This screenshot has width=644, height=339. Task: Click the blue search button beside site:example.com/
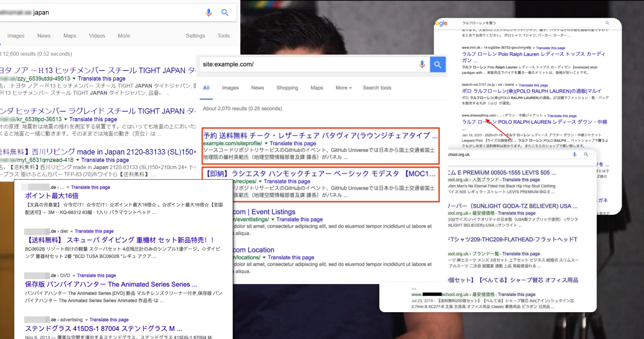tap(438, 64)
